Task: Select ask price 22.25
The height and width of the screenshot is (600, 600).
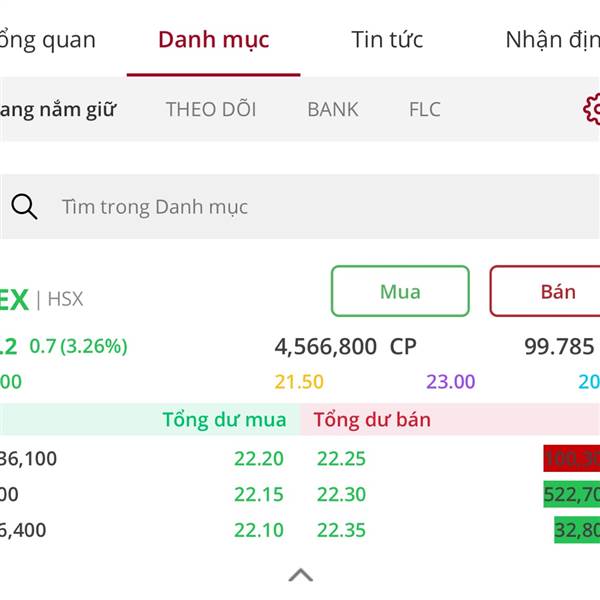Action: (x=341, y=458)
